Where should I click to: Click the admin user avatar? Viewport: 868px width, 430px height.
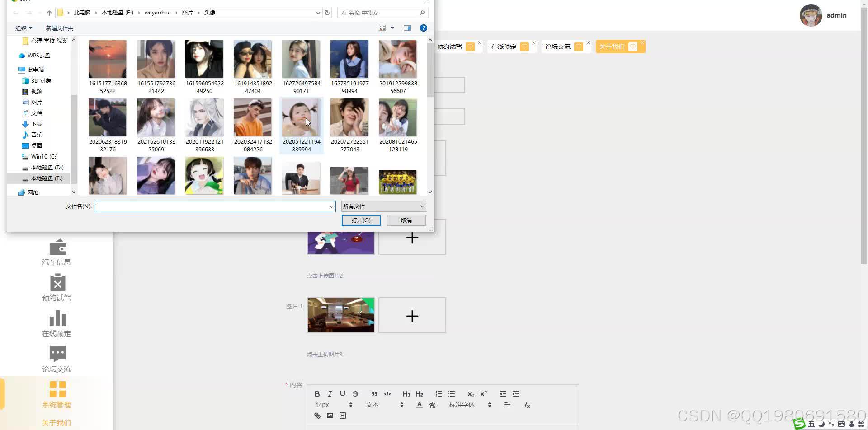[x=811, y=15]
